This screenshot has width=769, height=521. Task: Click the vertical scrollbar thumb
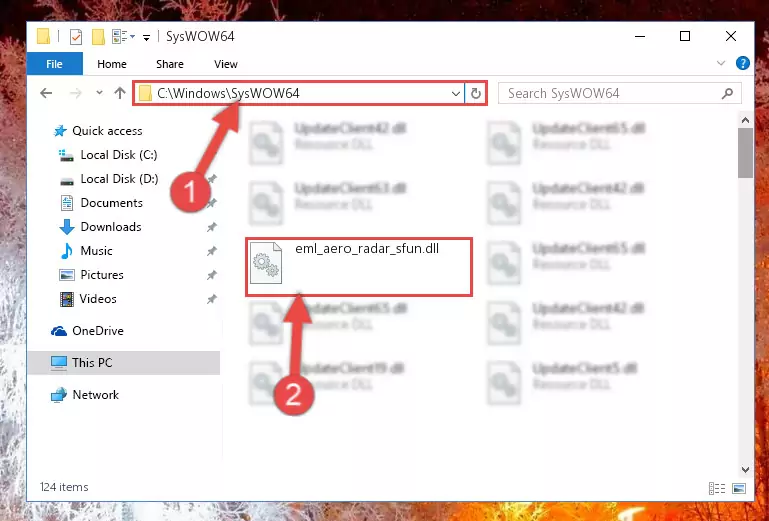(x=745, y=153)
